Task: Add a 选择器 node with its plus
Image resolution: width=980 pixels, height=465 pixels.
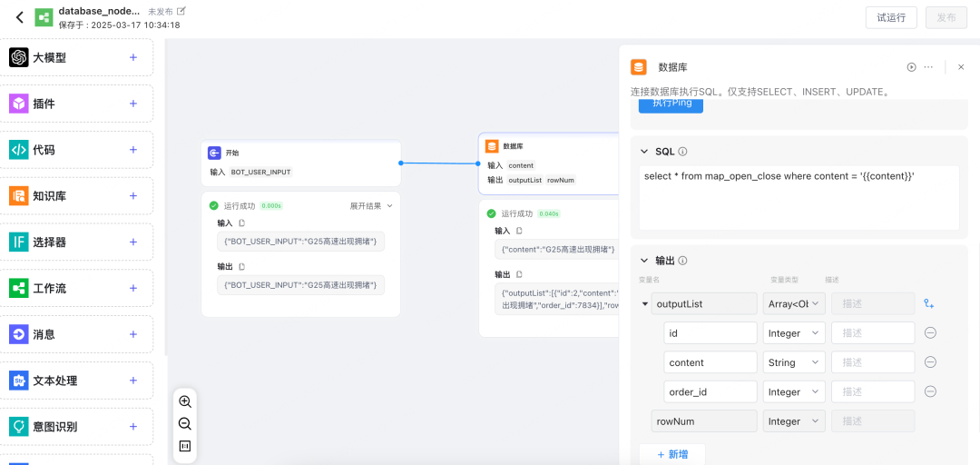Action: [x=133, y=242]
